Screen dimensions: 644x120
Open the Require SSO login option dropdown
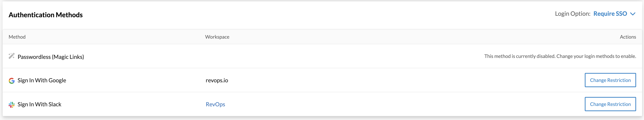pos(610,14)
